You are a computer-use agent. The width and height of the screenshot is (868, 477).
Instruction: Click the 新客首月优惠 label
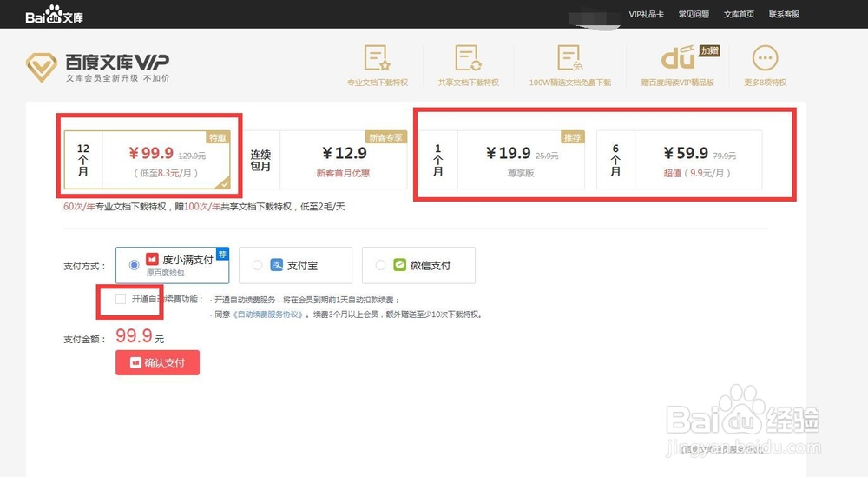[x=343, y=174]
